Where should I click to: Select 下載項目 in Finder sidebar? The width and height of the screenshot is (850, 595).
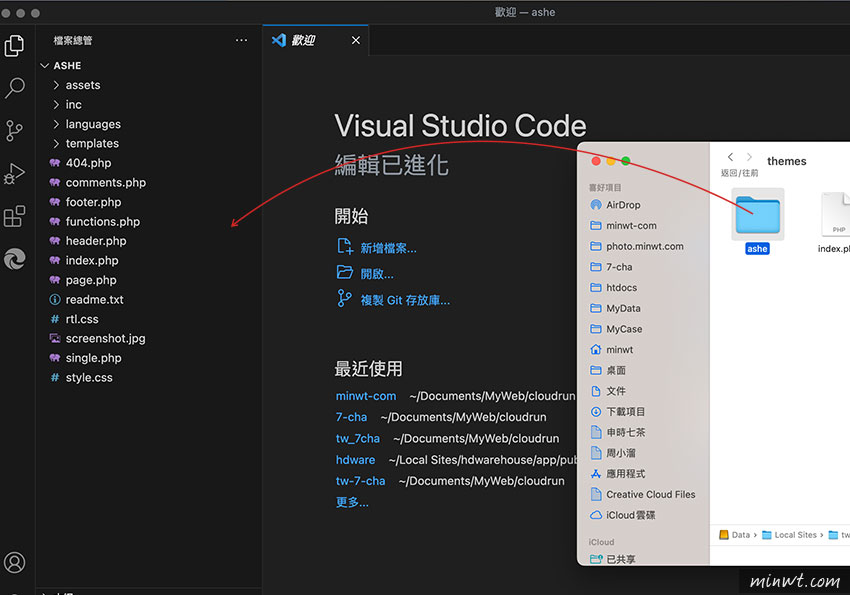click(x=626, y=412)
